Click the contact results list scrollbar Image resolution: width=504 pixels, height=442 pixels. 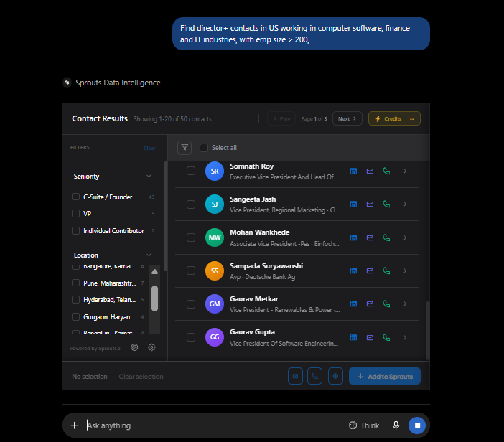pyautogui.click(x=428, y=330)
